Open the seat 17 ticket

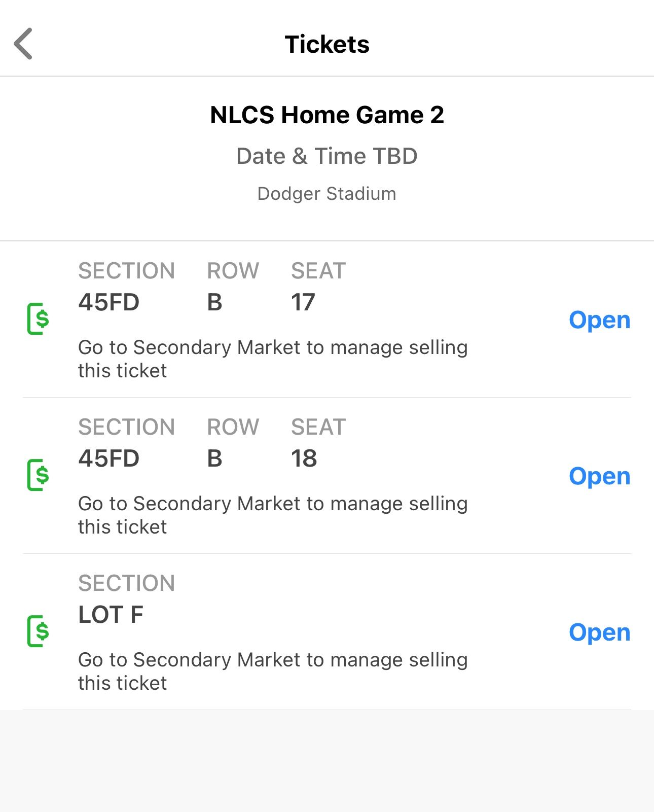click(x=599, y=320)
